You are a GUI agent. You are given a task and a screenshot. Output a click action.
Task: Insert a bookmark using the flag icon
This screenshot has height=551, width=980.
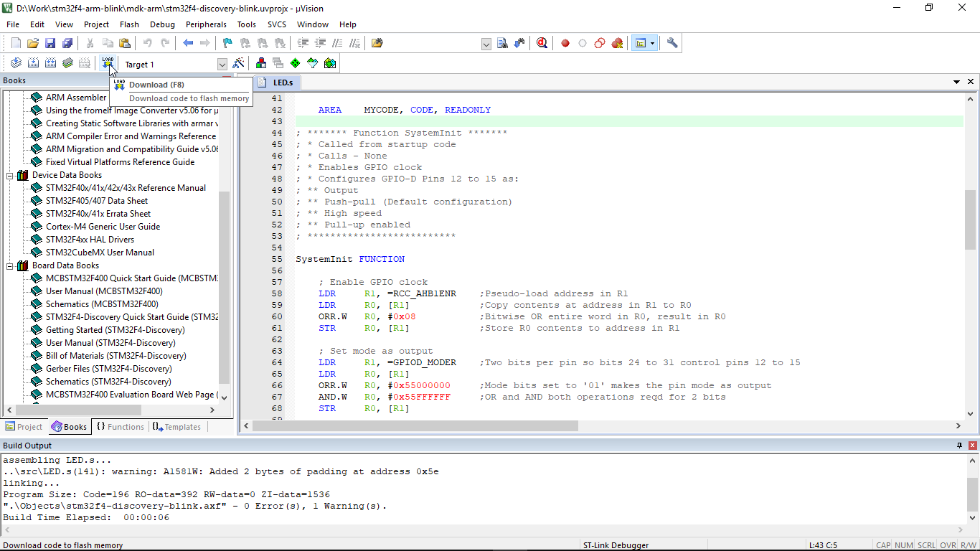[227, 43]
